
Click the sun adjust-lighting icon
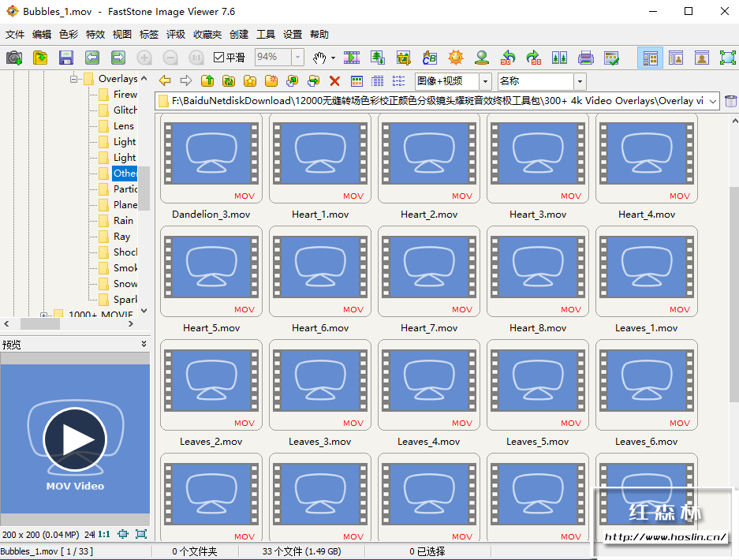pyautogui.click(x=455, y=58)
